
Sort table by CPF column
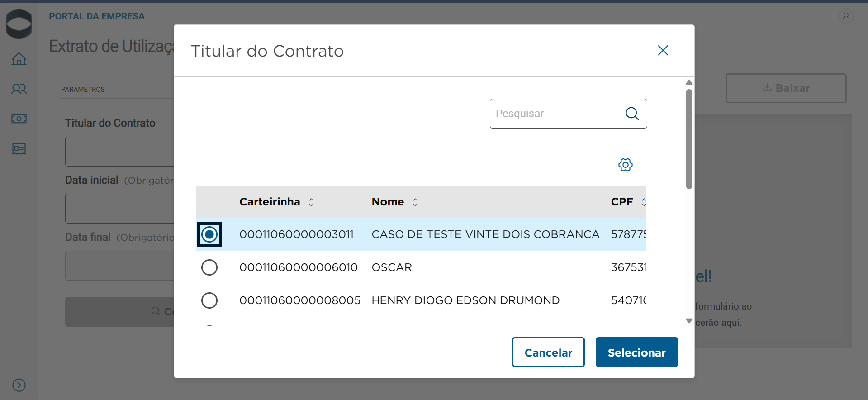(643, 202)
